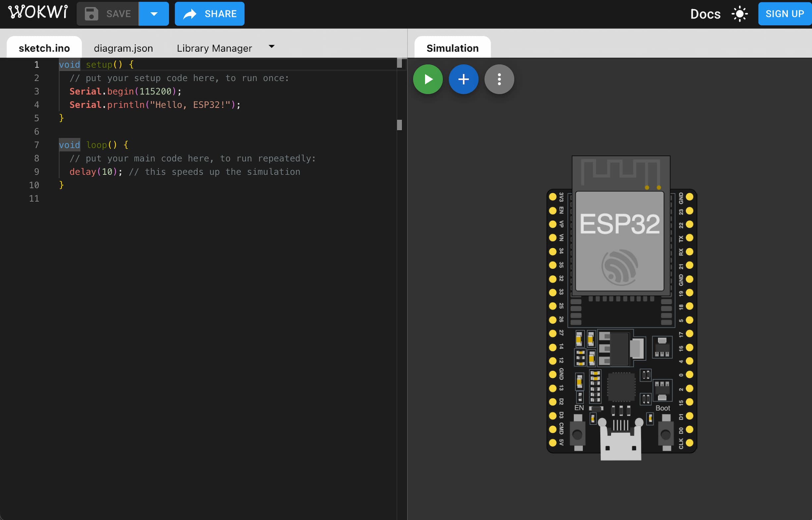Click the blue add part plus button
Screen dimensions: 812x520
click(463, 79)
